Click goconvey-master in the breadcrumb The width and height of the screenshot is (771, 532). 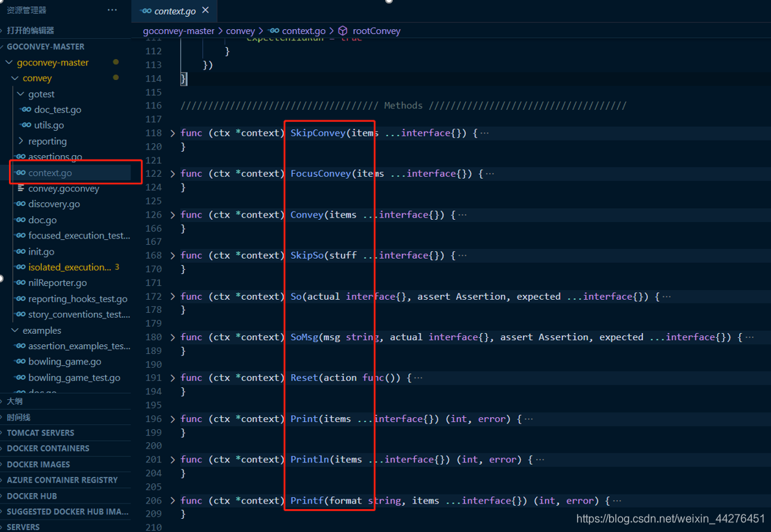(x=179, y=31)
